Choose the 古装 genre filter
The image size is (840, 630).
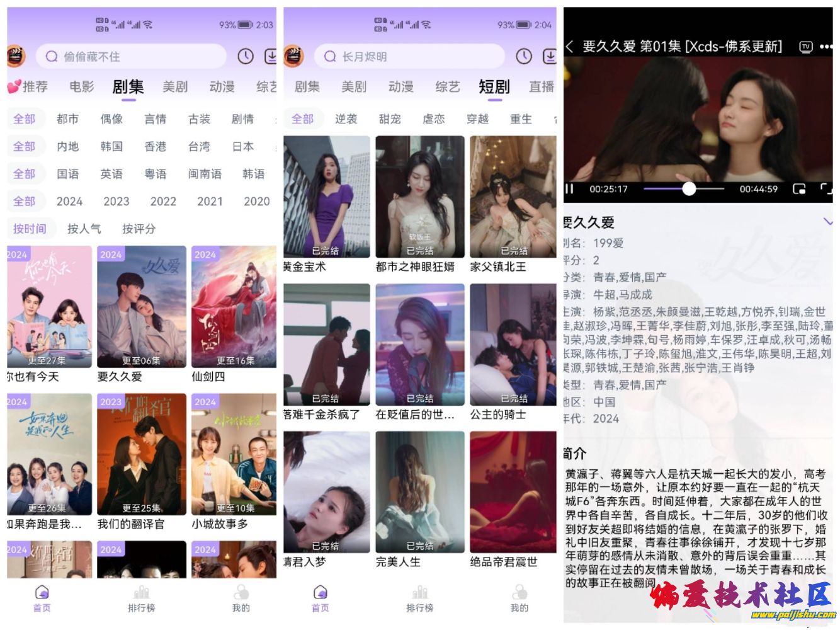[199, 119]
